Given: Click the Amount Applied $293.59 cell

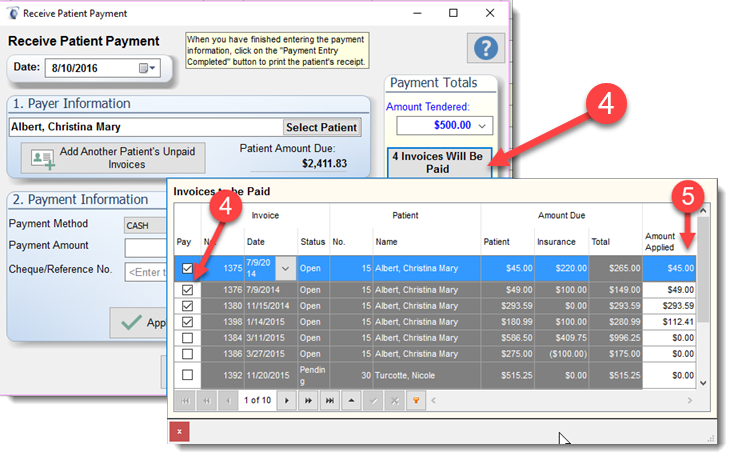Looking at the screenshot, I should pyautogui.click(x=669, y=306).
